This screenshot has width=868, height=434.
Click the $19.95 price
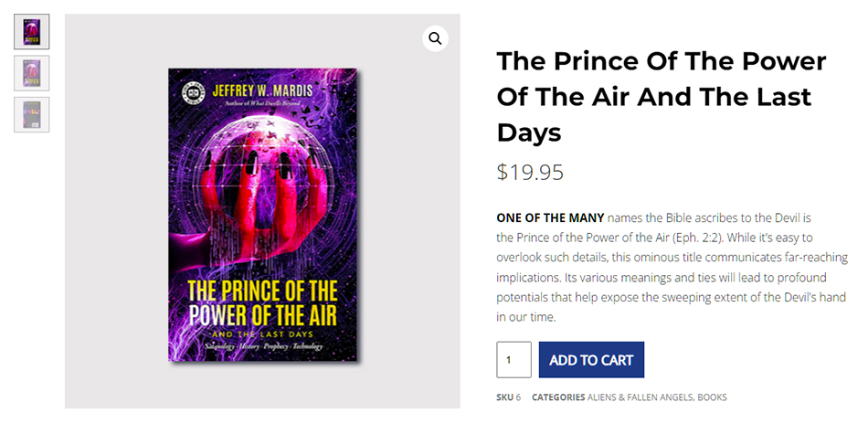click(530, 172)
